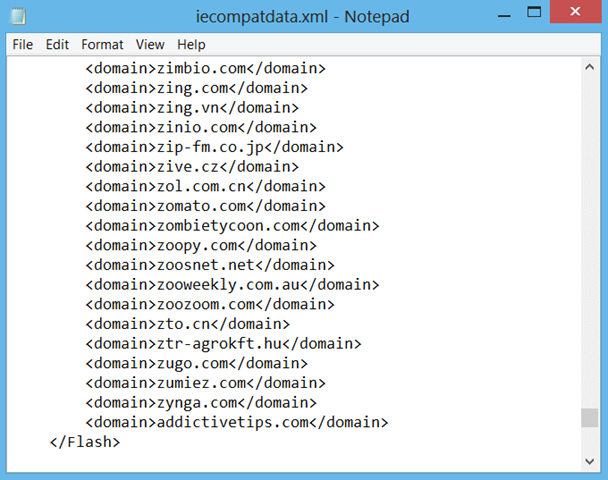
Task: Click the line containing ztr-agrokft.hu
Action: coord(223,344)
